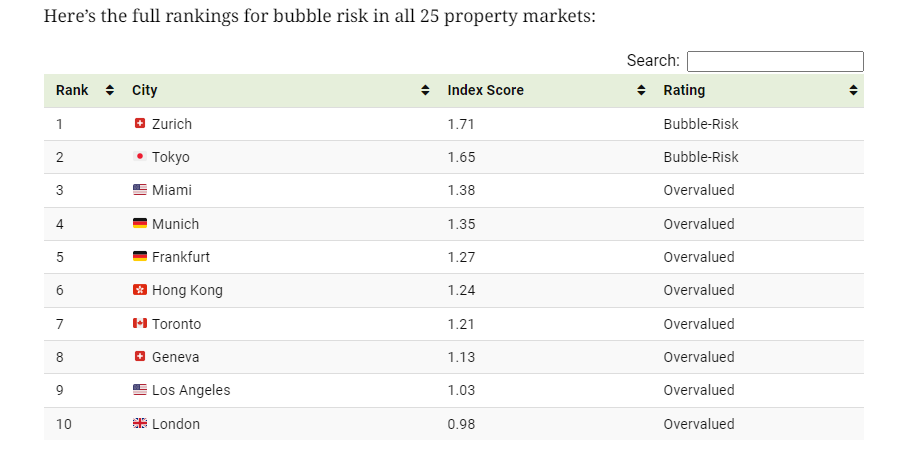Screen dimensions: 909x458
Task: Toggle sort arrows on City column
Action: click(425, 90)
